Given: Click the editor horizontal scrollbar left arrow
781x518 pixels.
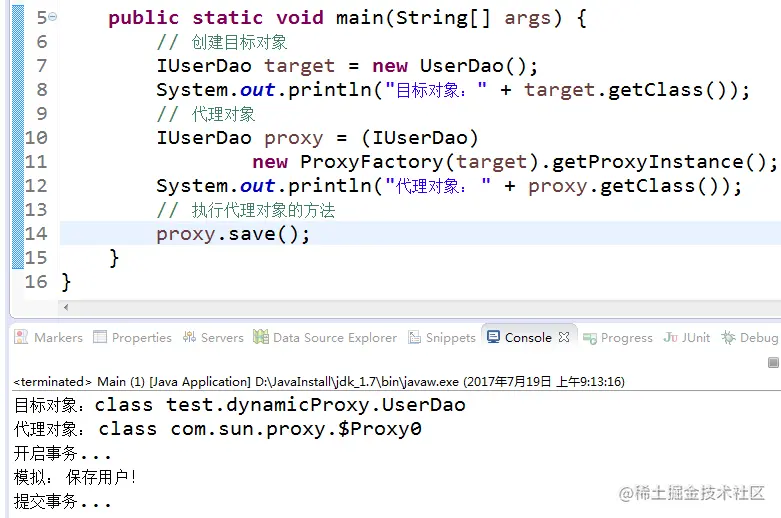Looking at the screenshot, I should tap(66, 307).
